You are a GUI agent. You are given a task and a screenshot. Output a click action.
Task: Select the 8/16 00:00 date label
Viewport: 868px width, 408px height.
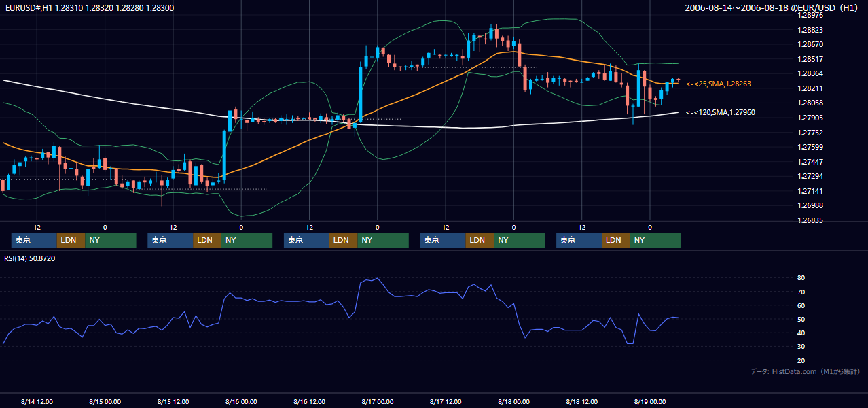pyautogui.click(x=241, y=402)
